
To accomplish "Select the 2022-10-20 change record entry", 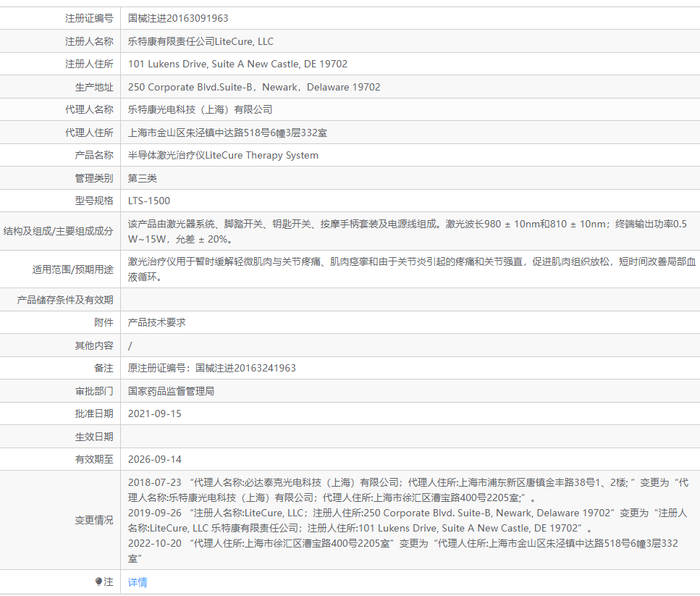I will 403,551.
